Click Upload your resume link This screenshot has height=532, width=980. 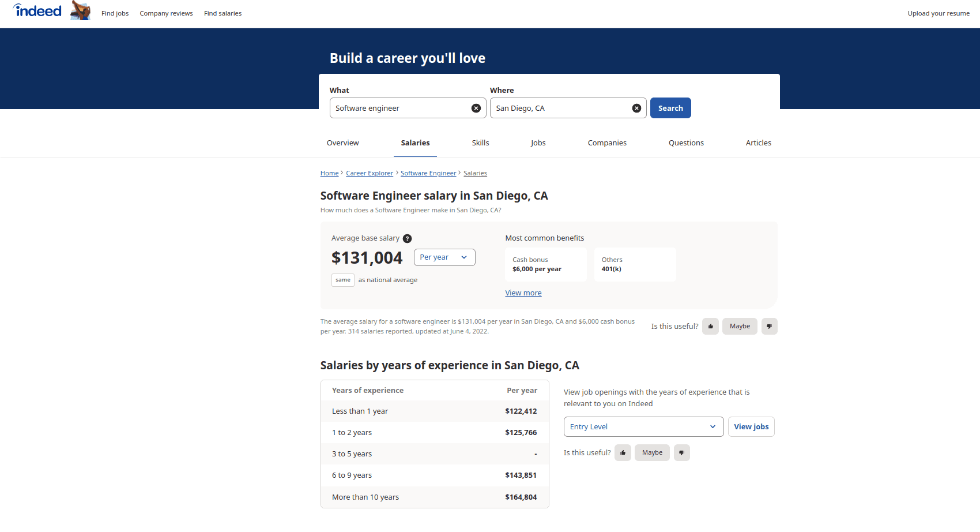[x=938, y=13]
